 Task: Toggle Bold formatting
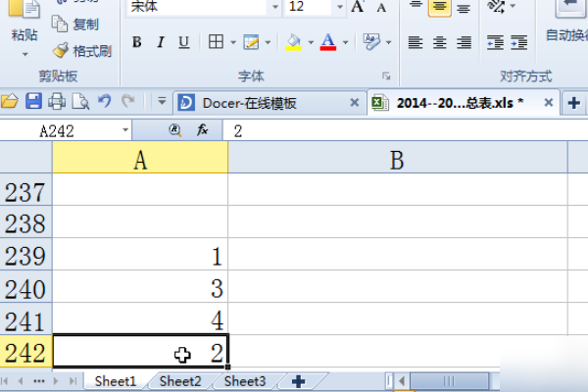137,42
